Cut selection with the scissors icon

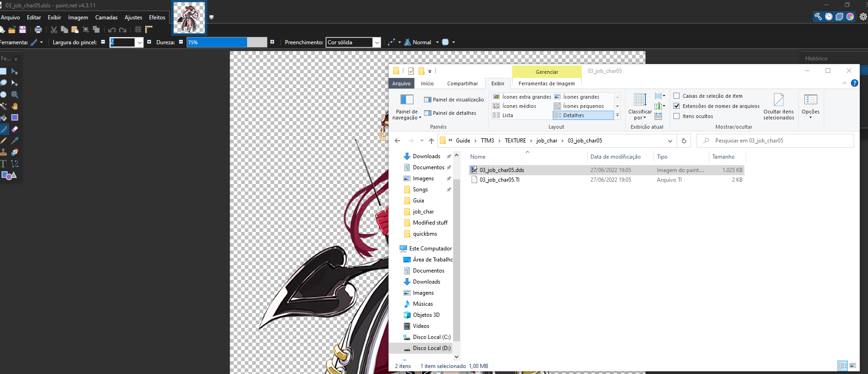[x=54, y=30]
